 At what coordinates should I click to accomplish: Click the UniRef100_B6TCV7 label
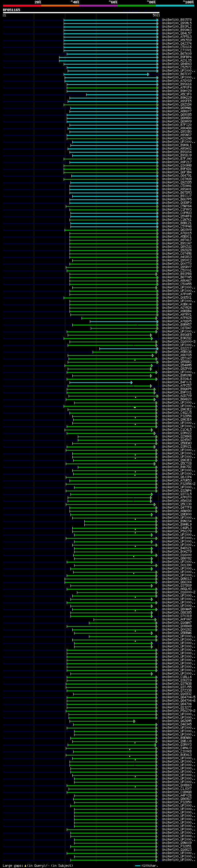coord(177,74)
